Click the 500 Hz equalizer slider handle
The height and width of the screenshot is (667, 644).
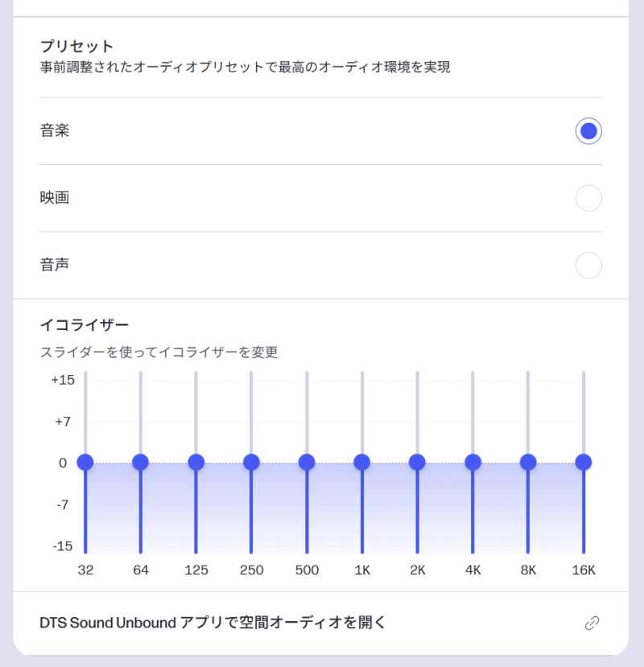(x=306, y=462)
